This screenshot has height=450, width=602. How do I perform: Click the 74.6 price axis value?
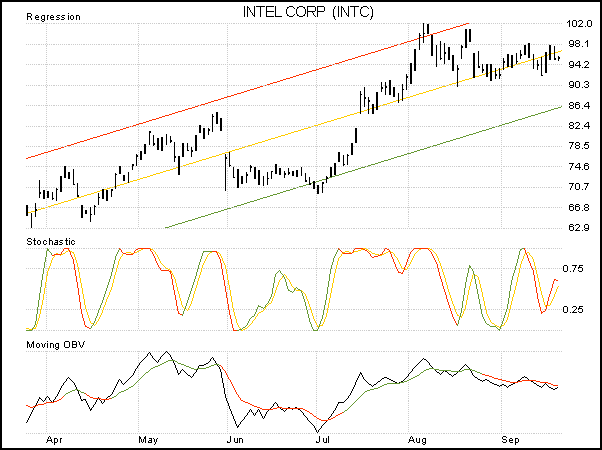click(578, 167)
